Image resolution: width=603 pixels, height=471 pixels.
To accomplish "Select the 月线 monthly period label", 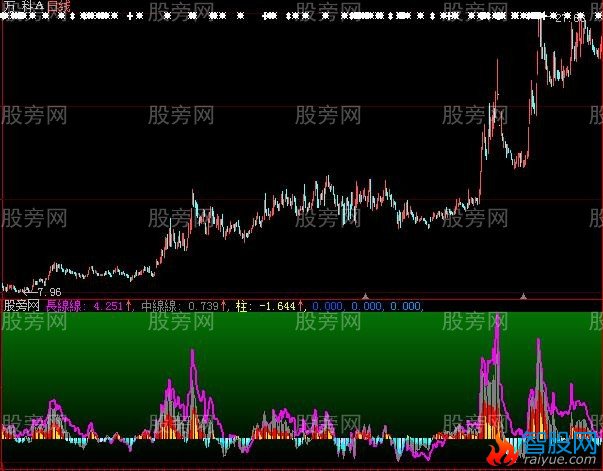I will coord(58,7).
